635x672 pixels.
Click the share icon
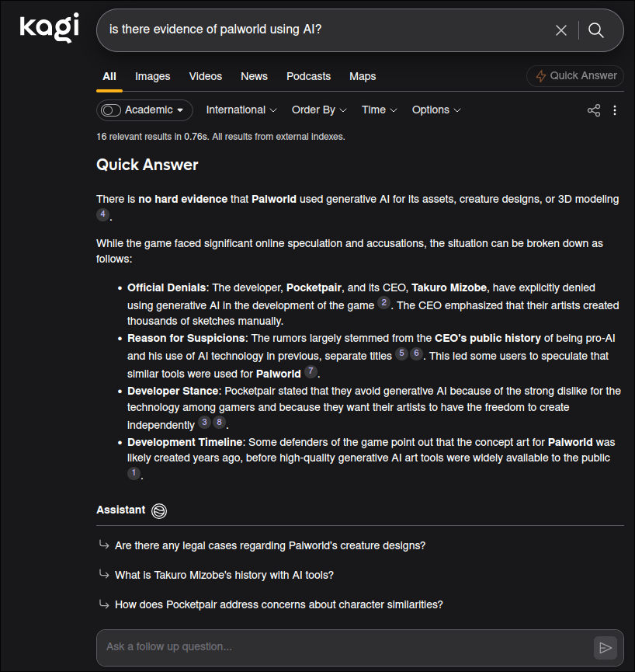pos(593,110)
